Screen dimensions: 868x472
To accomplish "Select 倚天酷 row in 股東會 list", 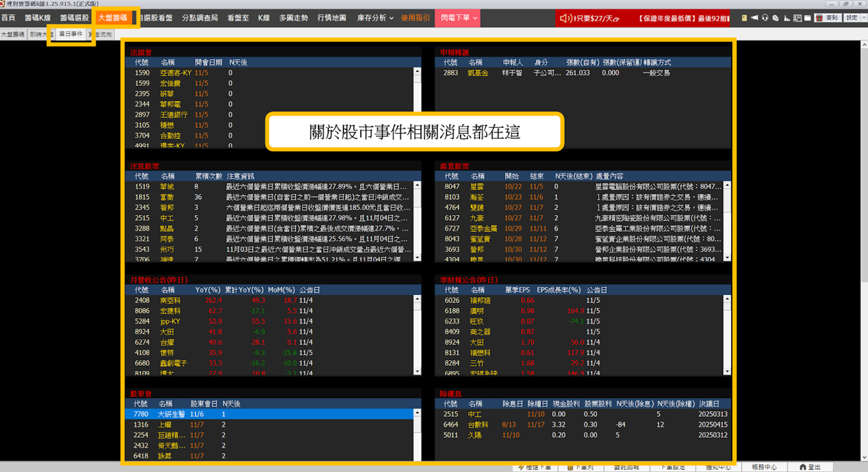I will (x=269, y=445).
